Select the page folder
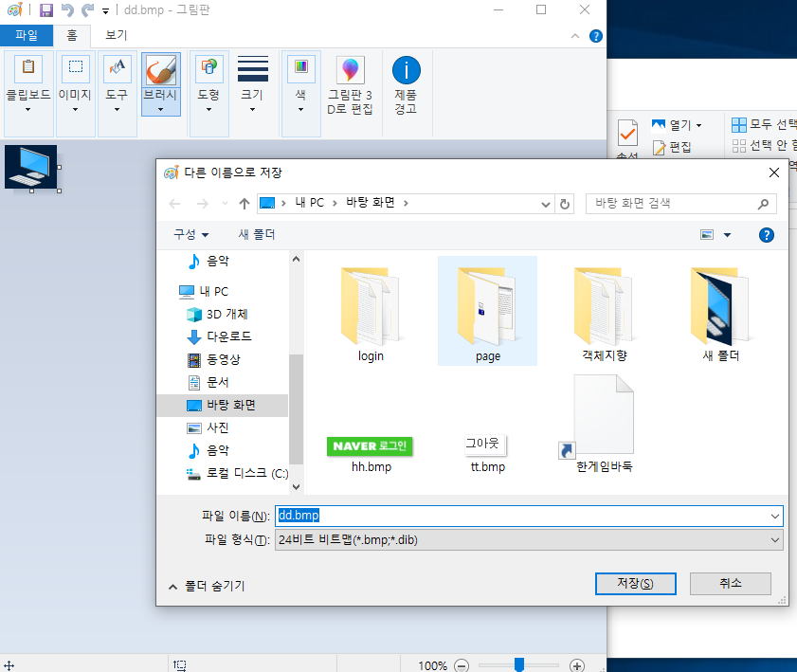The height and width of the screenshot is (672, 797). click(x=487, y=311)
